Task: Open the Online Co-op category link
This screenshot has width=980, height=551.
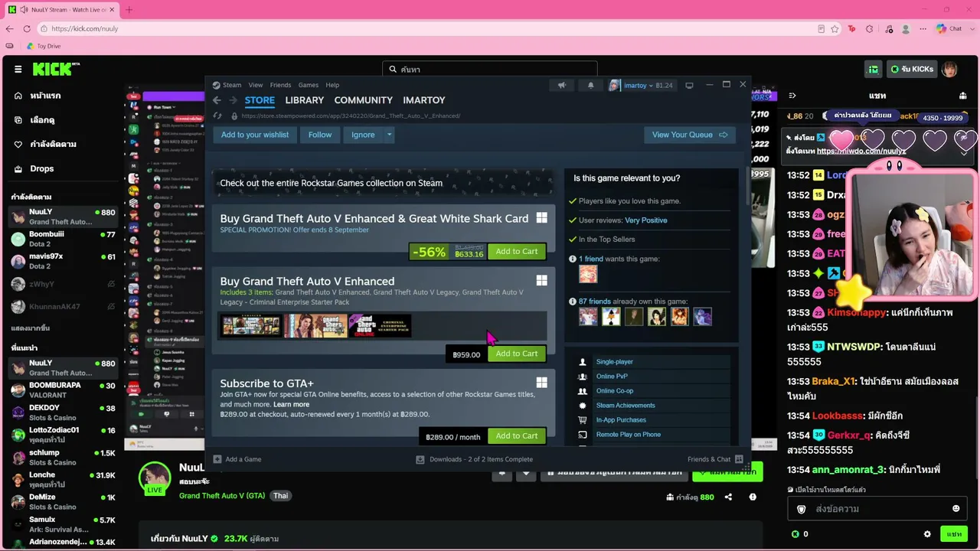Action: point(615,391)
